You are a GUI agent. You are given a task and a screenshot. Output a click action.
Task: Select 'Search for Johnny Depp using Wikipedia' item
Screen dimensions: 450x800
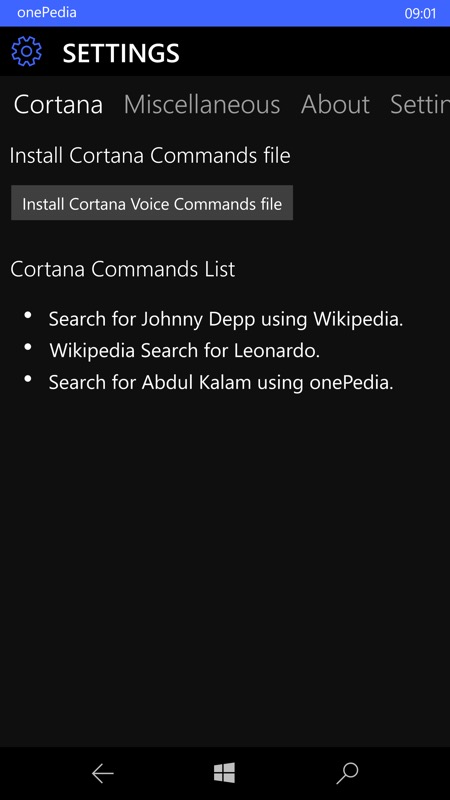226,320
